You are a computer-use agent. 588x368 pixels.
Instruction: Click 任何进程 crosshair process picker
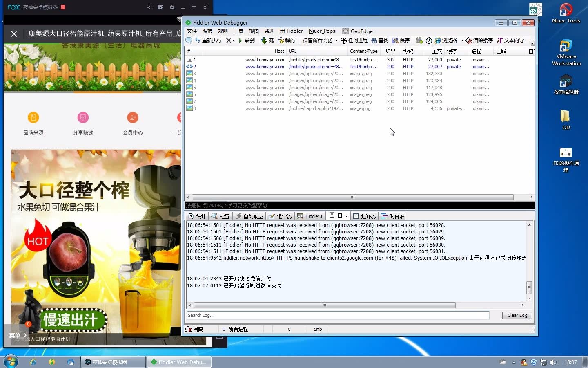(x=354, y=40)
